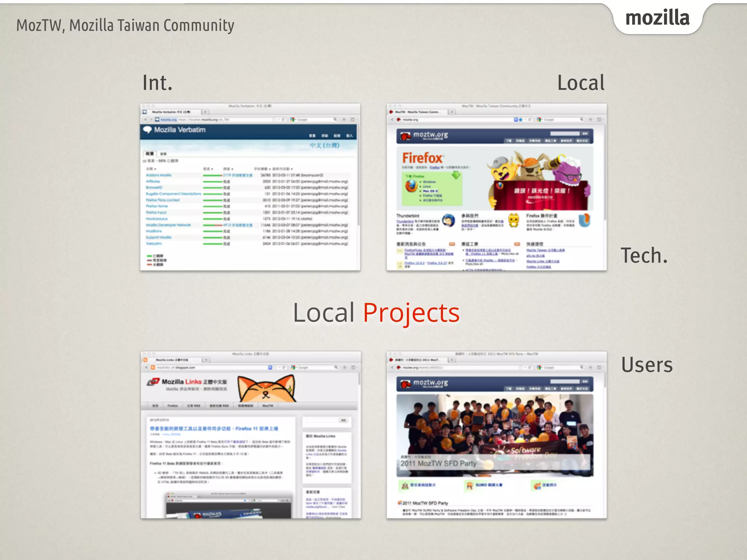The width and height of the screenshot is (747, 560).
Task: Click the new tab plus button in the Mozilla Links browser
Action: (206, 360)
